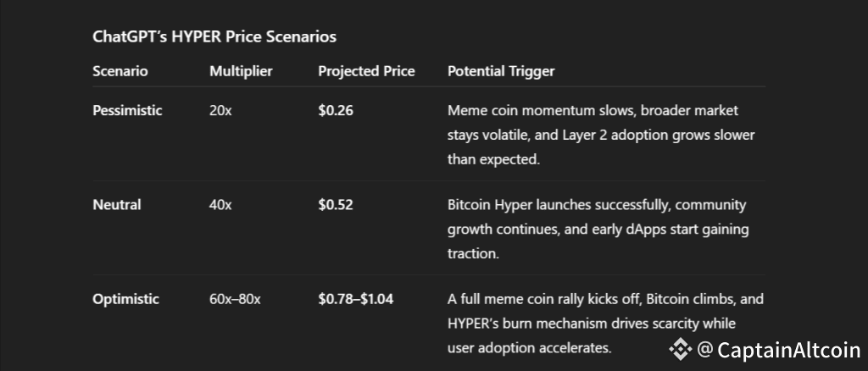Select the ChatGPT's HYPER Price Scenarios heading
The height and width of the screenshot is (371, 868).
click(214, 36)
